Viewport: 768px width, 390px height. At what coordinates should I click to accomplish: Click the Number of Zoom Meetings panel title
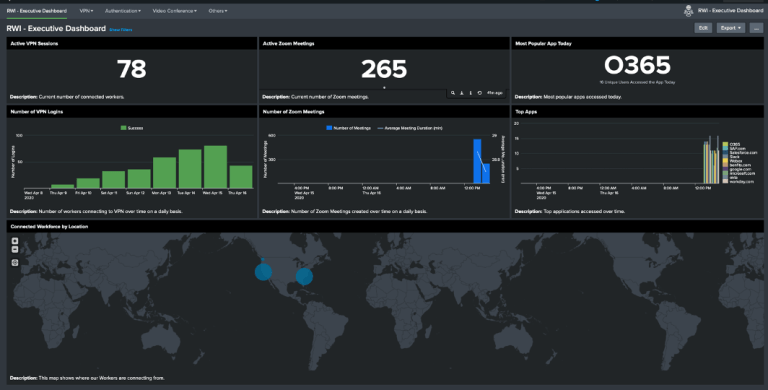pos(293,112)
